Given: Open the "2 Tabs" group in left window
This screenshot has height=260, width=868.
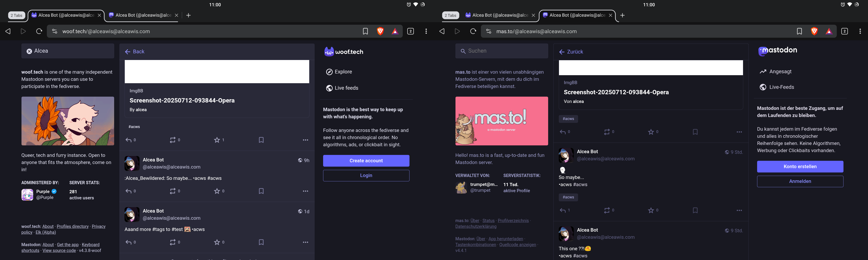Looking at the screenshot, I should coord(16,15).
